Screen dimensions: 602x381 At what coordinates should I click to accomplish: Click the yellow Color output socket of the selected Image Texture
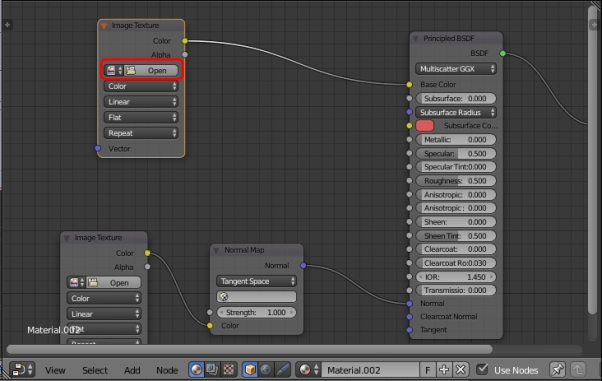point(185,41)
